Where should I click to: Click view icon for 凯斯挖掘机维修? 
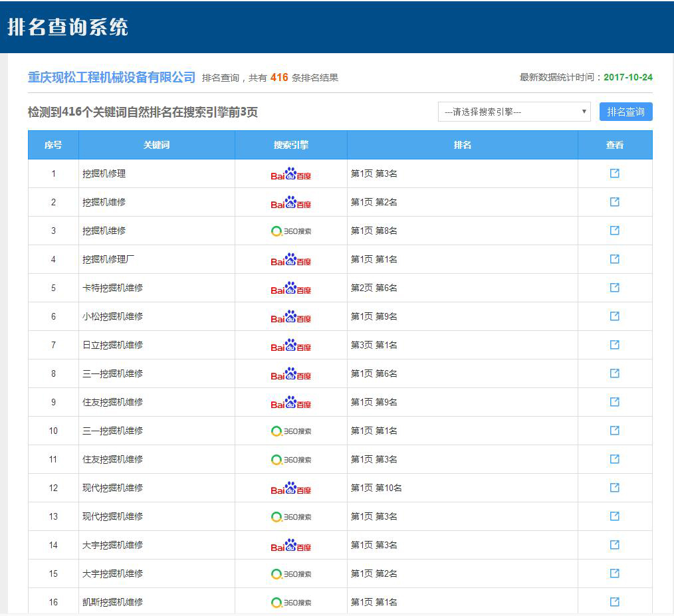point(615,602)
